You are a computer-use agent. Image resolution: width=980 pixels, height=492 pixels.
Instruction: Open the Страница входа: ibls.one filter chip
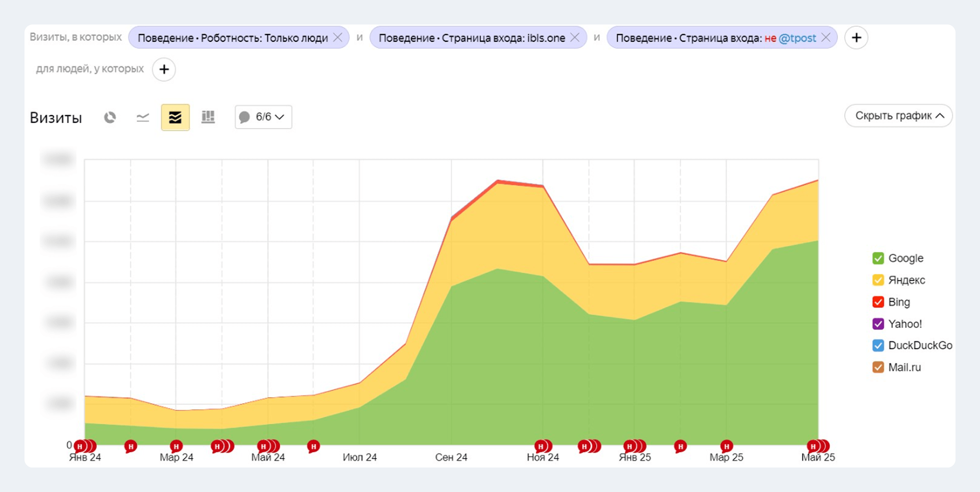[x=472, y=38]
